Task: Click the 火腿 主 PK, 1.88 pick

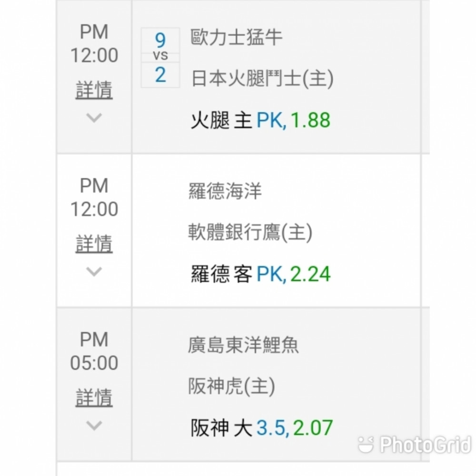Action: (x=260, y=120)
